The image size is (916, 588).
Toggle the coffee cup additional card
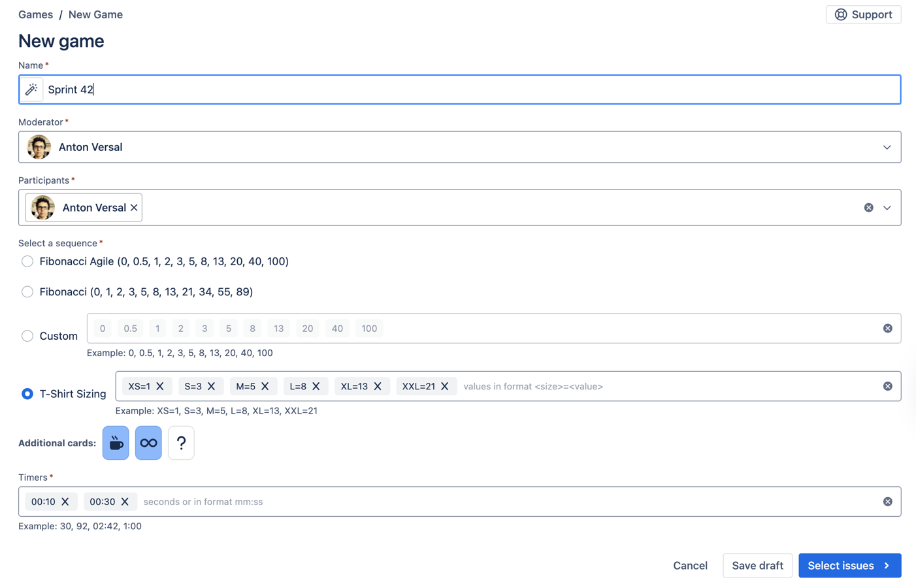click(116, 443)
